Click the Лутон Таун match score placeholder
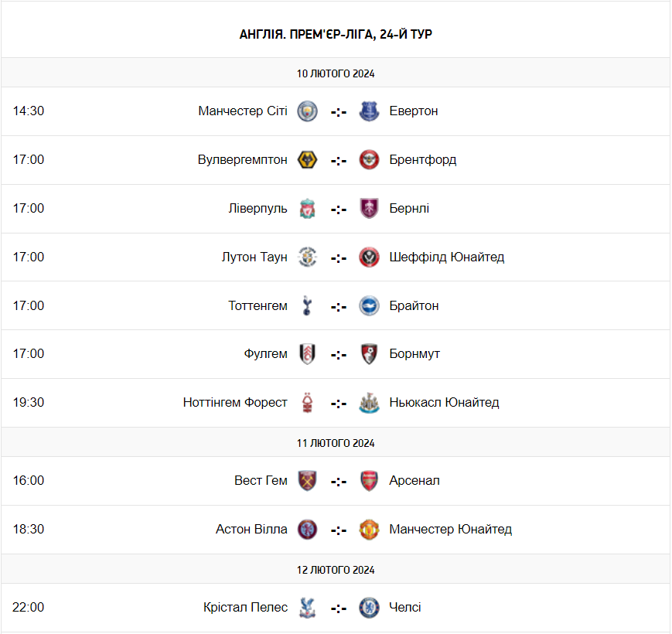672x634 pixels. 339,257
